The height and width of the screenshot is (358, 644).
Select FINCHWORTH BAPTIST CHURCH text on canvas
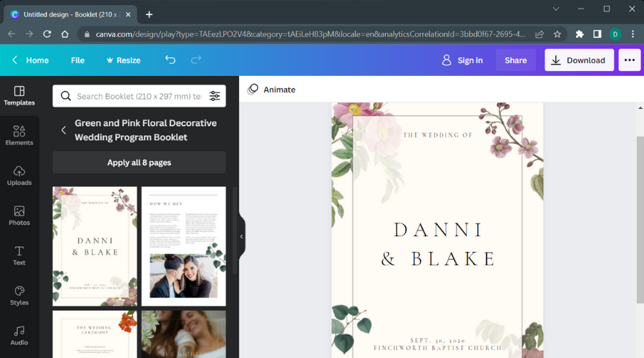pos(438,348)
